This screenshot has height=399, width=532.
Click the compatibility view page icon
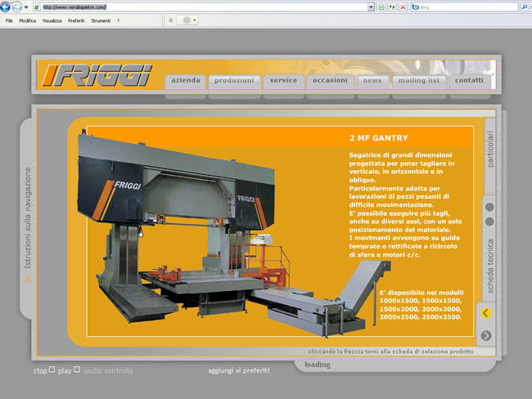point(381,7)
